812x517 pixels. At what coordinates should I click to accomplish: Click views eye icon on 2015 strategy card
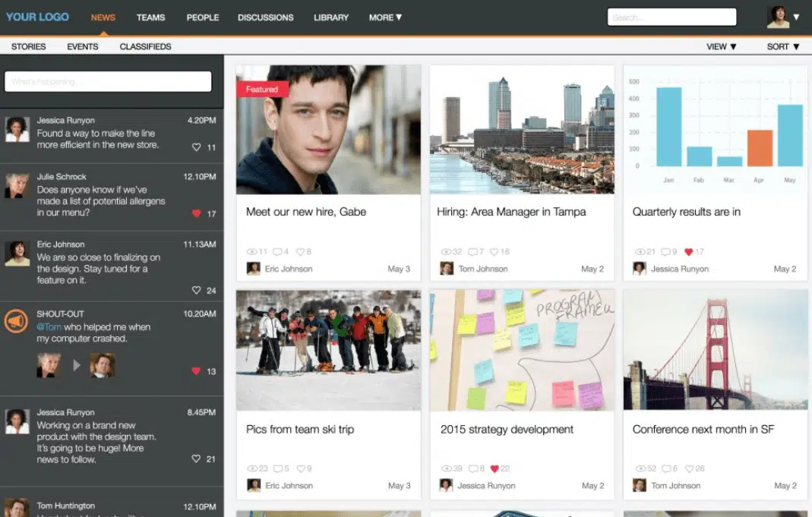click(x=446, y=468)
